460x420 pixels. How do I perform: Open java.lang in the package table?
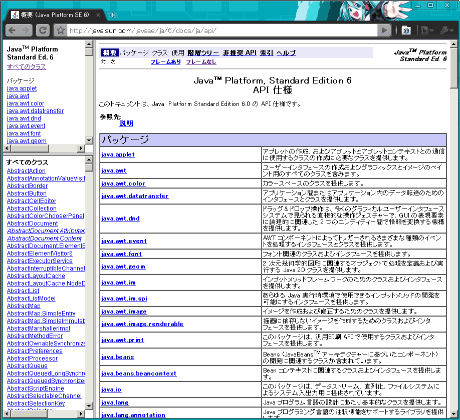point(115,403)
